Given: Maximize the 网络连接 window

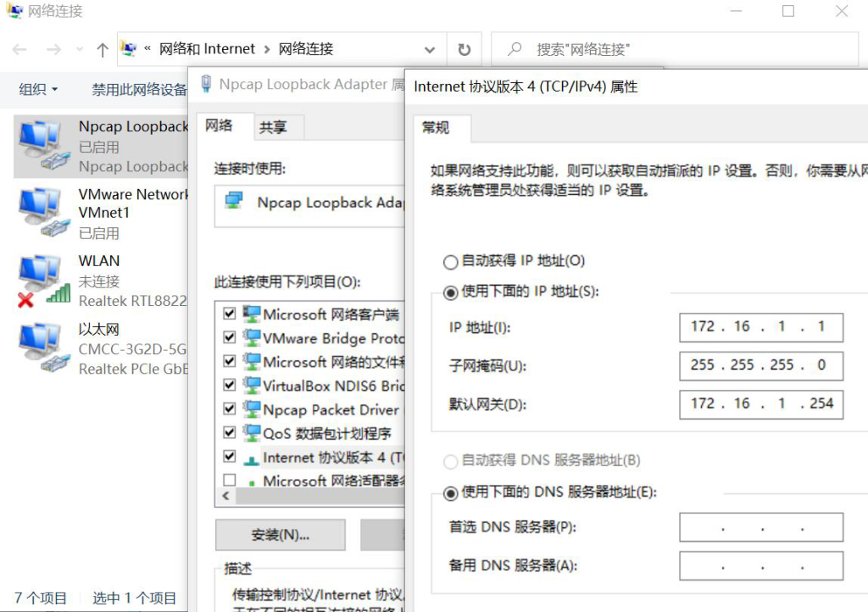Looking at the screenshot, I should (x=788, y=11).
